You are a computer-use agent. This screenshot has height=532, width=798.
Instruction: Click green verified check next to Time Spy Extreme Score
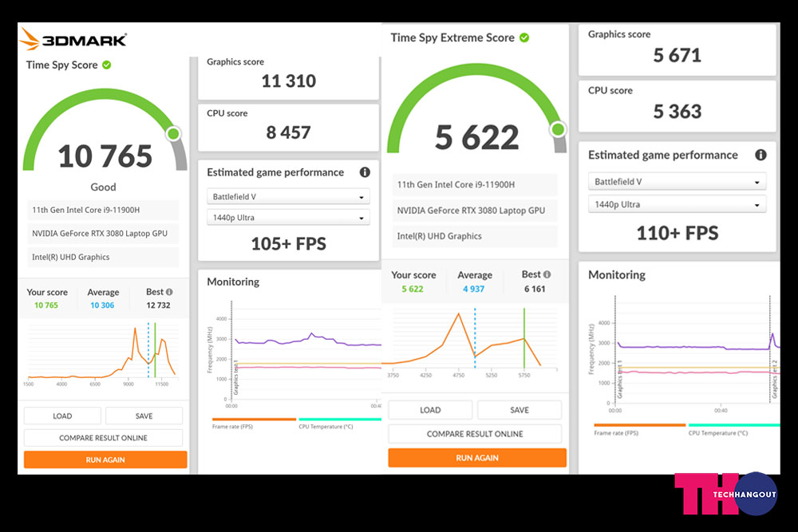pyautogui.click(x=524, y=37)
